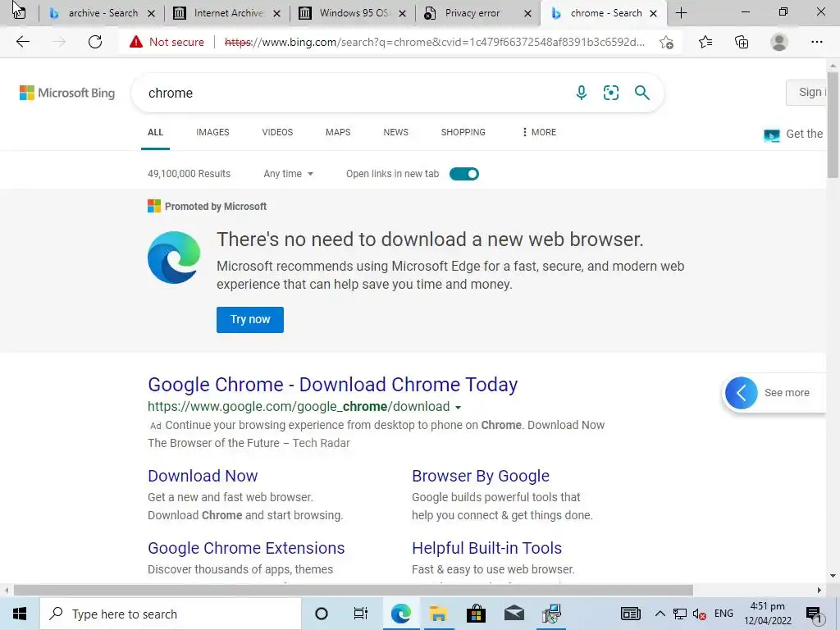Show hidden system tray icons
Viewport: 840px width, 630px height.
pos(660,614)
